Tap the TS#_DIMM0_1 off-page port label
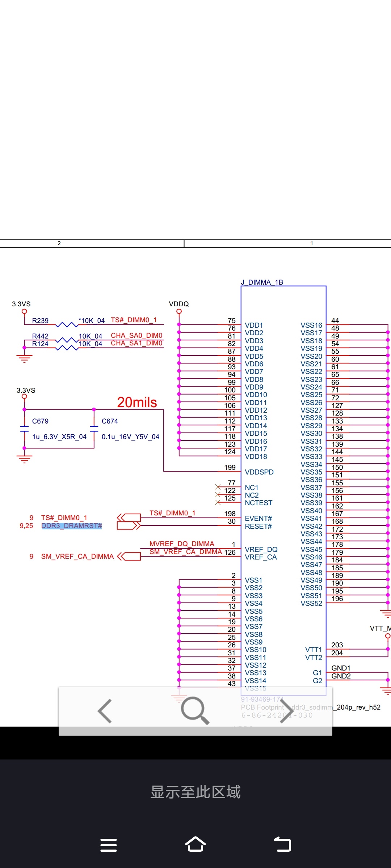 click(x=64, y=518)
